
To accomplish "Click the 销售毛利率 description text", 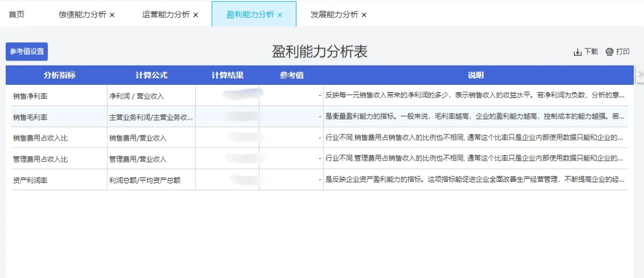I will coord(475,117).
